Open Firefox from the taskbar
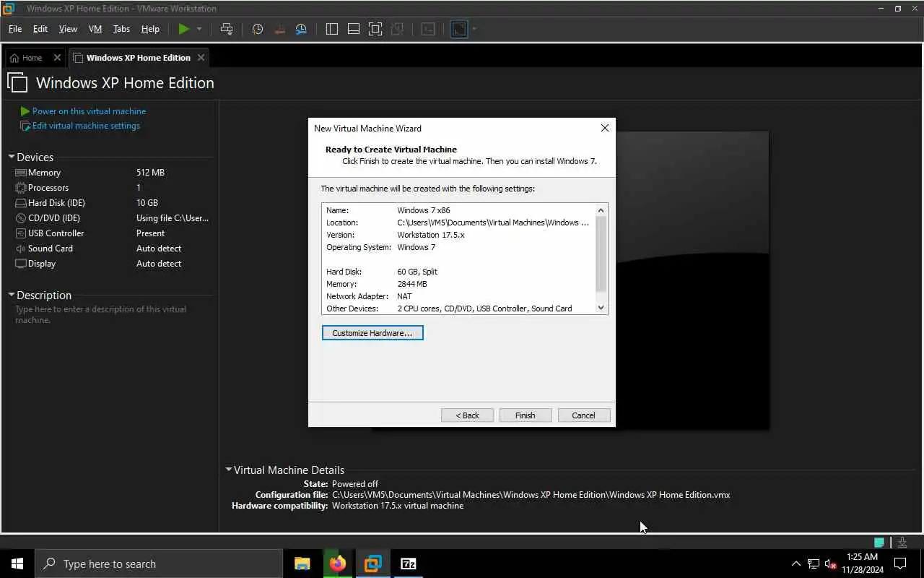924x578 pixels. point(338,564)
